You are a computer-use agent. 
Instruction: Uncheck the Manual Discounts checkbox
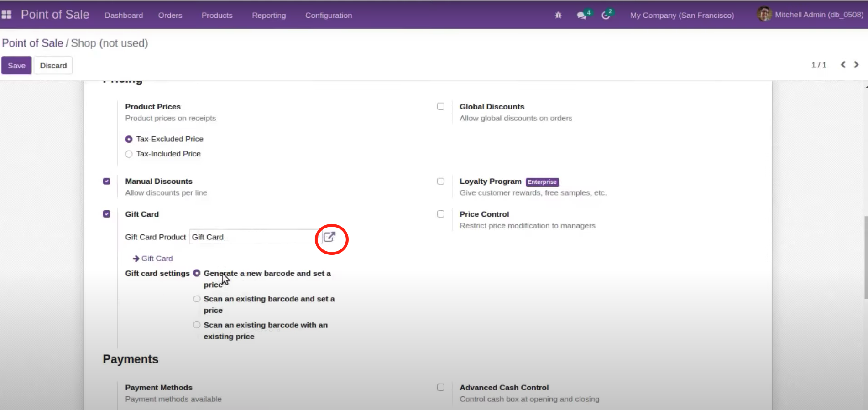pyautogui.click(x=107, y=181)
